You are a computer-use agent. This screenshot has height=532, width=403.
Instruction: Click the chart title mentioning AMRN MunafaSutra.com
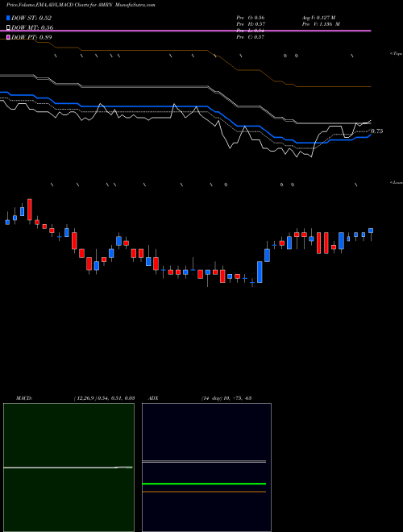pos(81,5)
